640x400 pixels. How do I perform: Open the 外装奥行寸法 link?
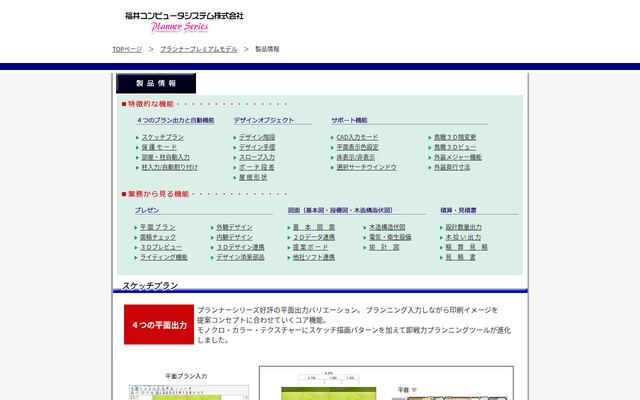tap(452, 167)
